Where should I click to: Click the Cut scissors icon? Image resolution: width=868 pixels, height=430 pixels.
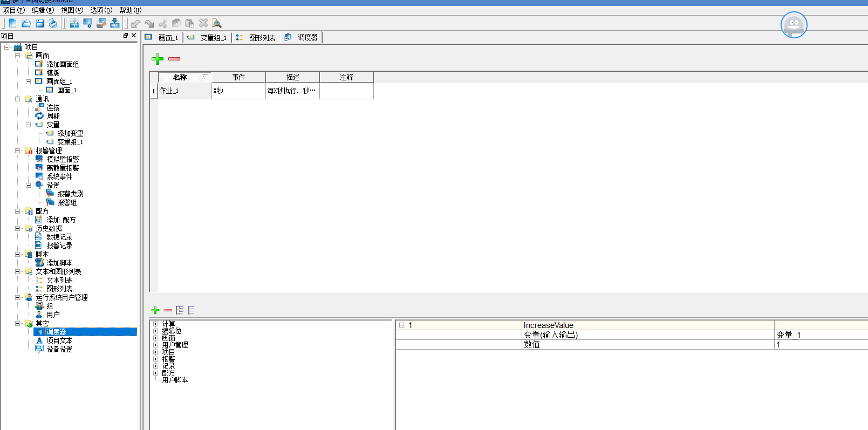pos(163,23)
